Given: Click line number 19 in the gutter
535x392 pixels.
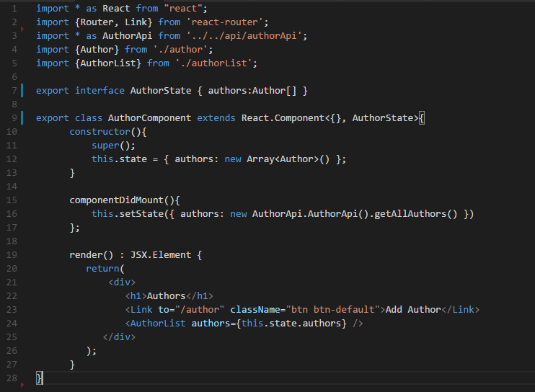Looking at the screenshot, I should coord(12,254).
